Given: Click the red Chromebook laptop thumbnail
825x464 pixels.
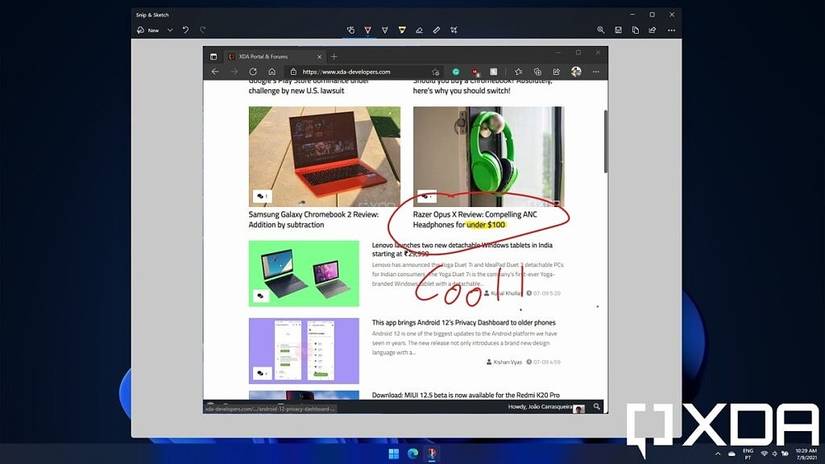Looking at the screenshot, I should (x=324, y=156).
